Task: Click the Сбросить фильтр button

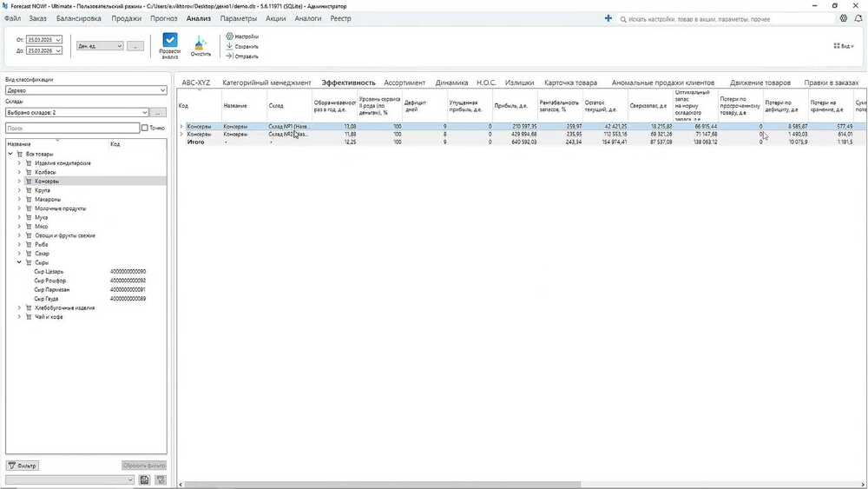Action: (144, 466)
